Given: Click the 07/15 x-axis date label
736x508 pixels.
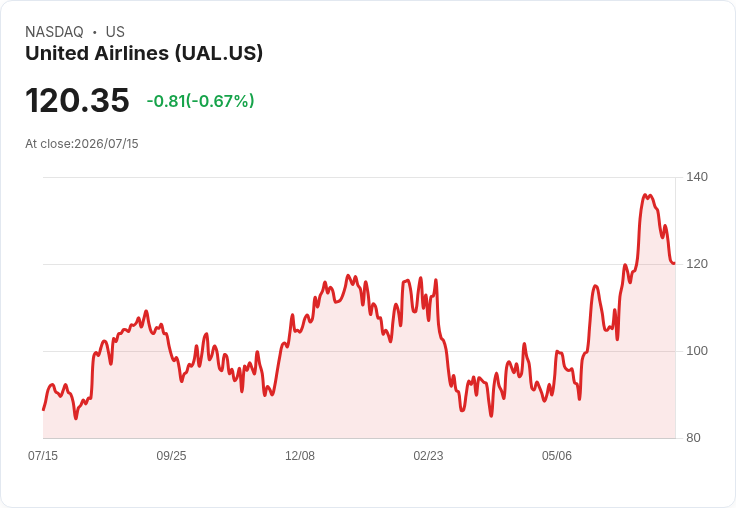Looking at the screenshot, I should tap(43, 455).
